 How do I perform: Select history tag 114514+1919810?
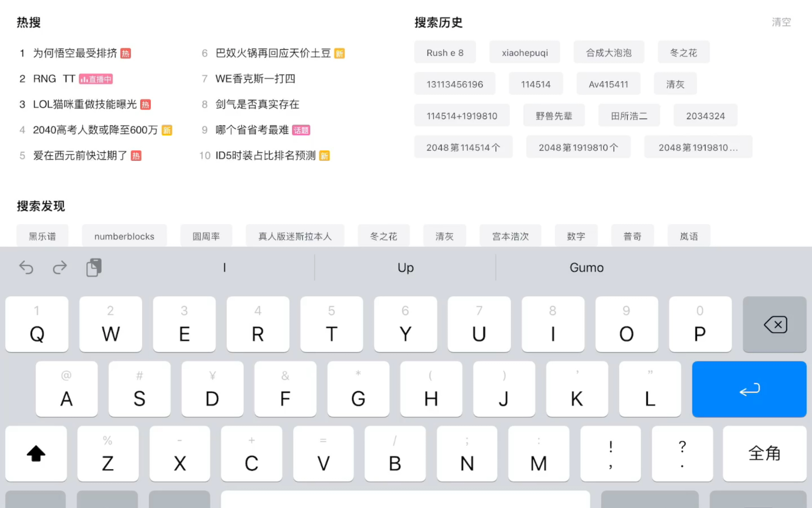tap(462, 116)
